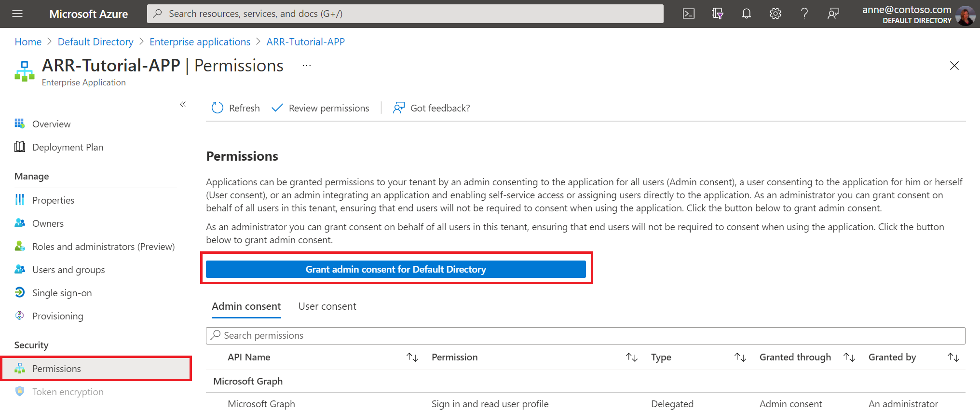Click the 'Admin consent' granted-through cell
Screen dimensions: 980x413
[x=791, y=404]
